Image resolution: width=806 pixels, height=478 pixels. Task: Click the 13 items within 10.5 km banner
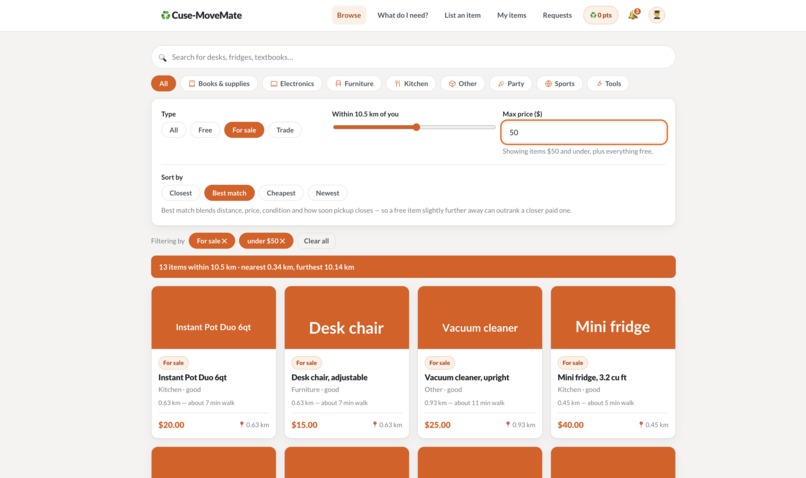coord(413,267)
